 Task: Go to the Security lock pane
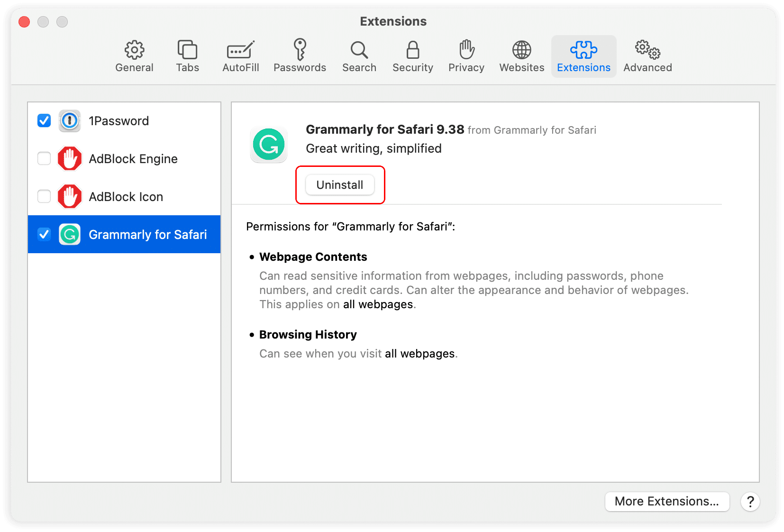[x=413, y=56]
